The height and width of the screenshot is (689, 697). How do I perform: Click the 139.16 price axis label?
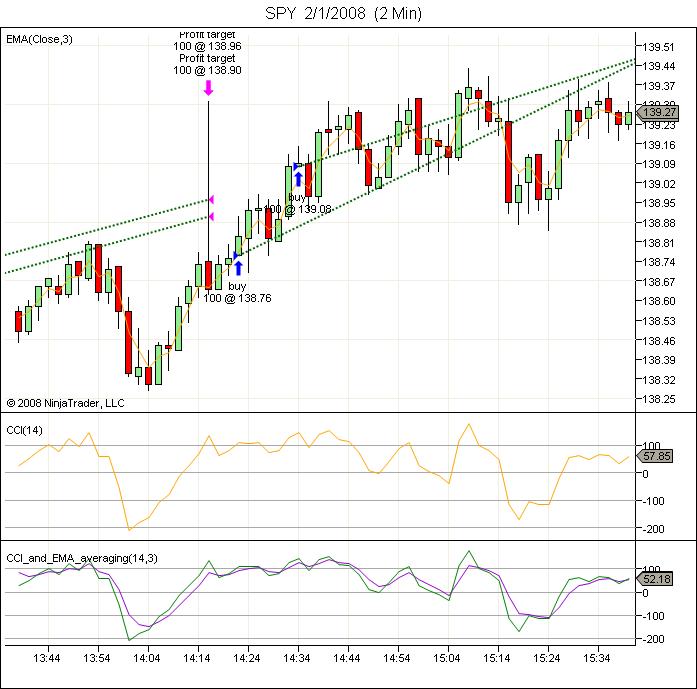[x=658, y=145]
